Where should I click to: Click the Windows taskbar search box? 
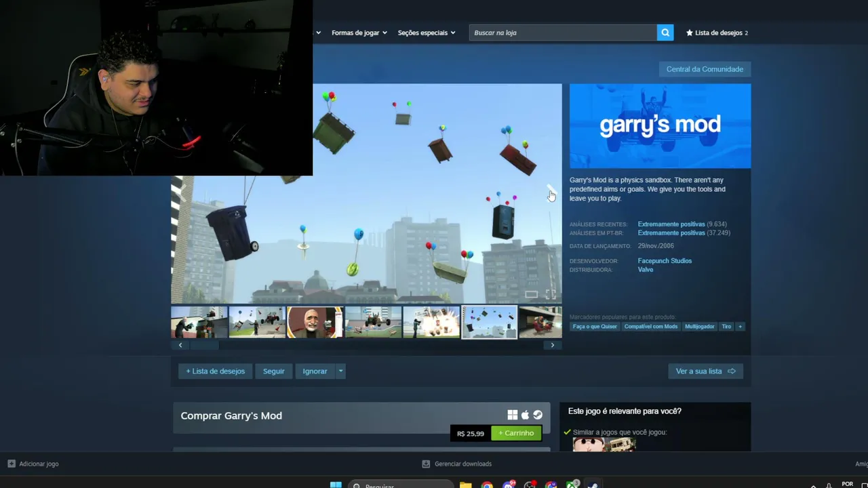coord(401,485)
